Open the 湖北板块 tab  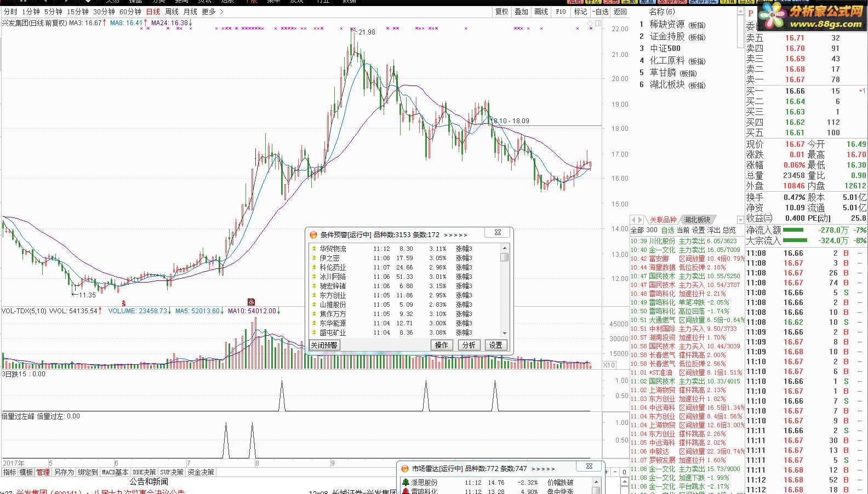(697, 220)
